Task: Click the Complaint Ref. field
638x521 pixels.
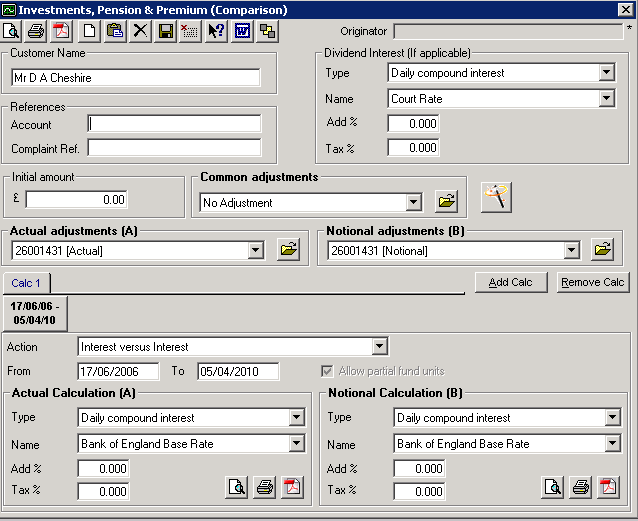Action: 174,148
